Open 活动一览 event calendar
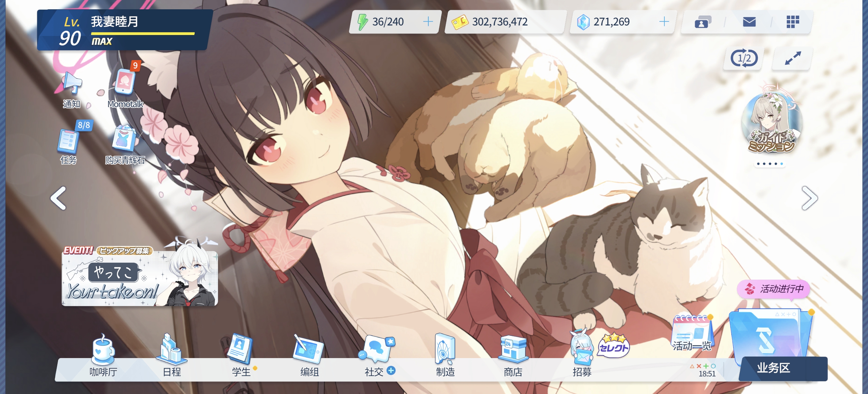 [692, 333]
